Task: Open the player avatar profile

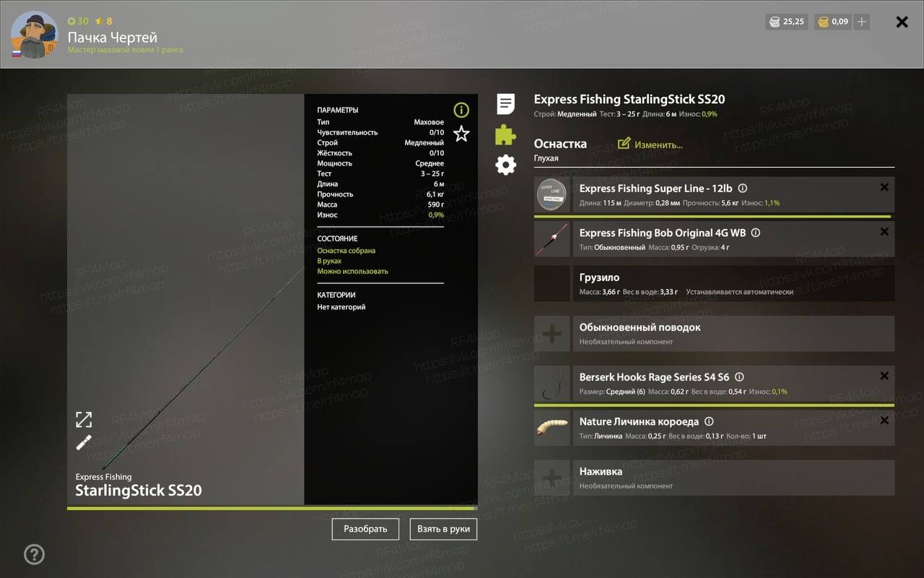Action: (34, 35)
